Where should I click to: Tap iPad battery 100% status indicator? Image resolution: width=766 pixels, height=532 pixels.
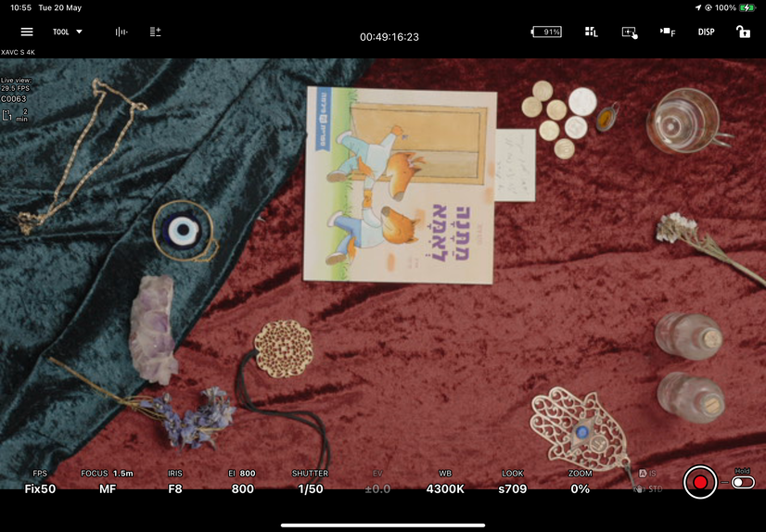point(734,7)
